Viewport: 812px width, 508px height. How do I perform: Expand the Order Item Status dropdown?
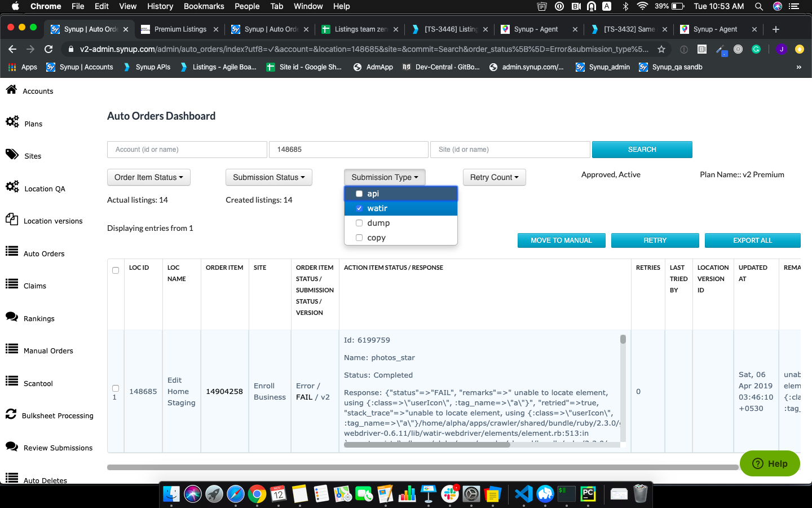point(149,177)
